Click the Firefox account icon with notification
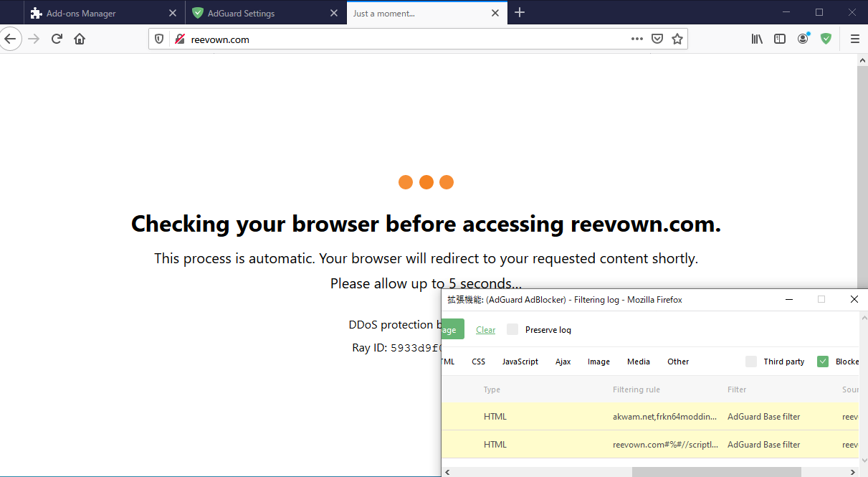 coord(803,39)
